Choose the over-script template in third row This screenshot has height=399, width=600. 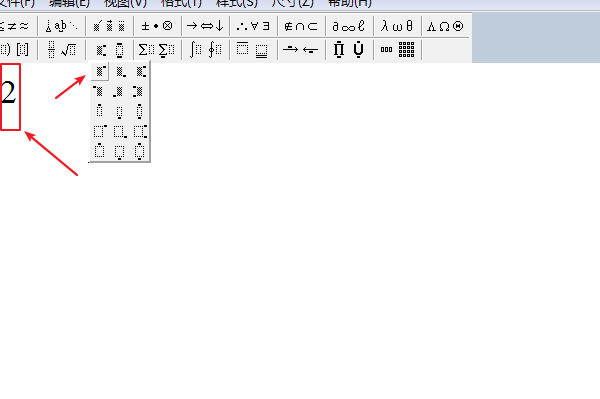tap(99, 111)
